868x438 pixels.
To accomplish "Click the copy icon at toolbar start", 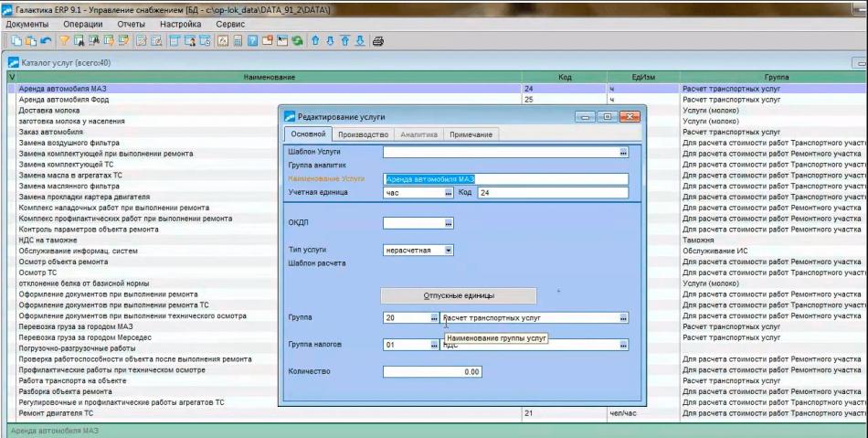I will click(x=16, y=41).
